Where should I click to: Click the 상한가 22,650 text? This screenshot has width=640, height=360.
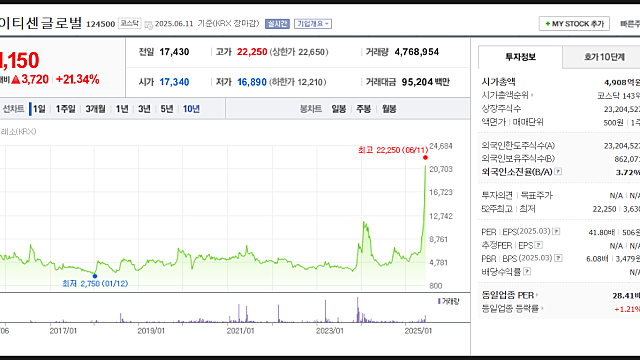299,52
